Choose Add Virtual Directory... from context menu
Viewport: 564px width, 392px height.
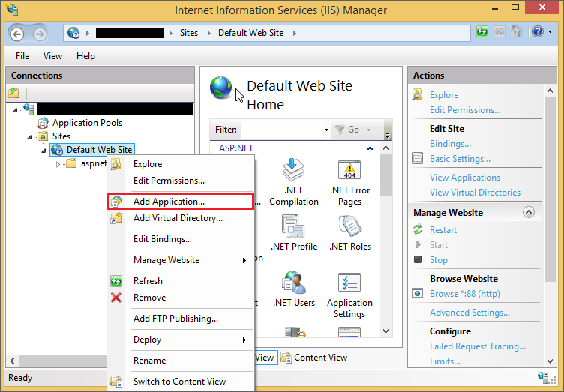pos(181,218)
